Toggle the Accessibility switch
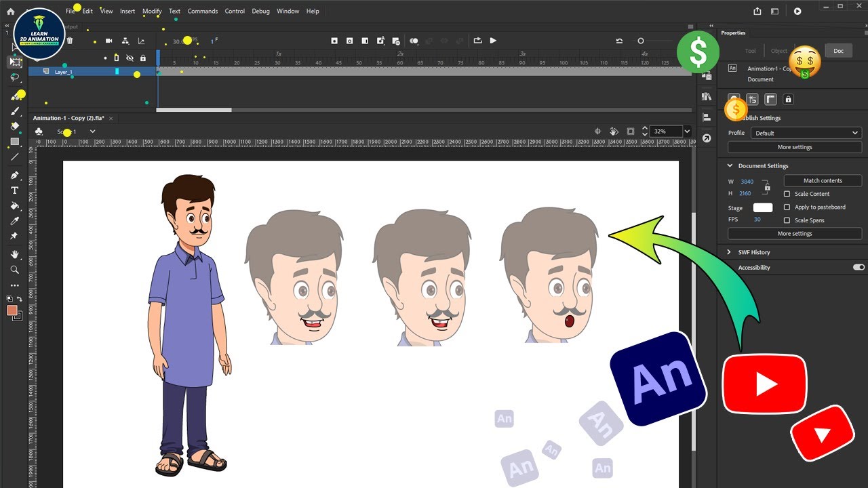Viewport: 868px width, 488px height. pyautogui.click(x=859, y=268)
